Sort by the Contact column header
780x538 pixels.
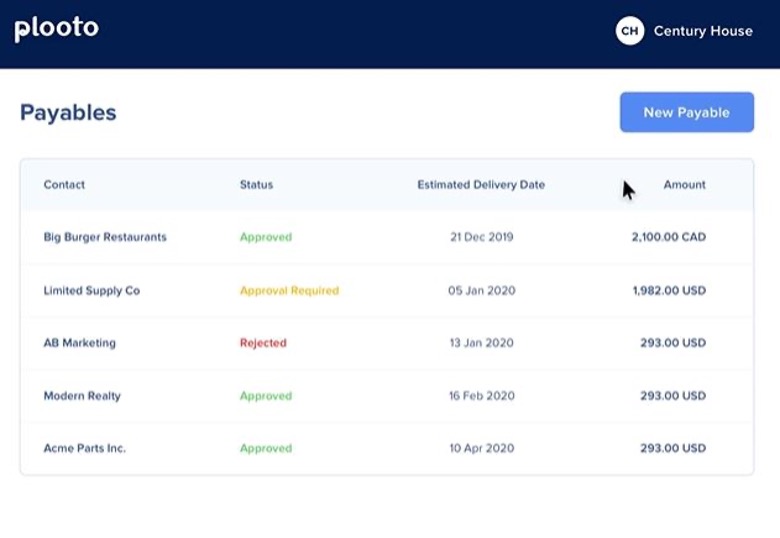(x=64, y=184)
